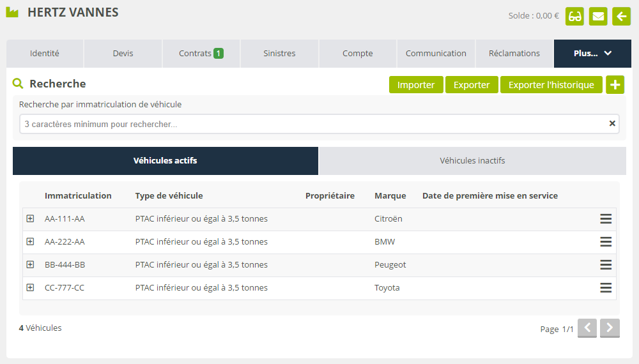Open the Sinistres tab
Image resolution: width=639 pixels, height=364 pixels.
pos(279,54)
